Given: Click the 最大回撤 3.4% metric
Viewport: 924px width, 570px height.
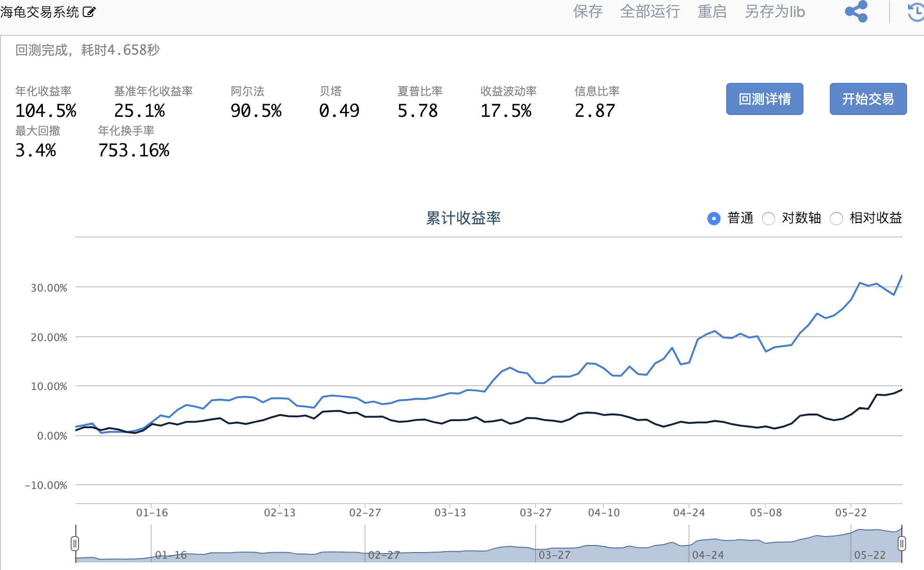Looking at the screenshot, I should 36,150.
